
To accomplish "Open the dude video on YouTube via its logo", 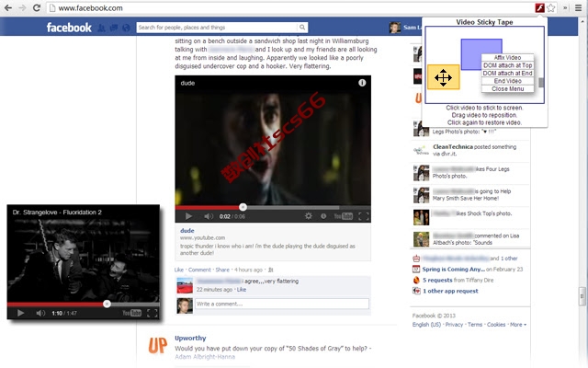I will pos(343,216).
